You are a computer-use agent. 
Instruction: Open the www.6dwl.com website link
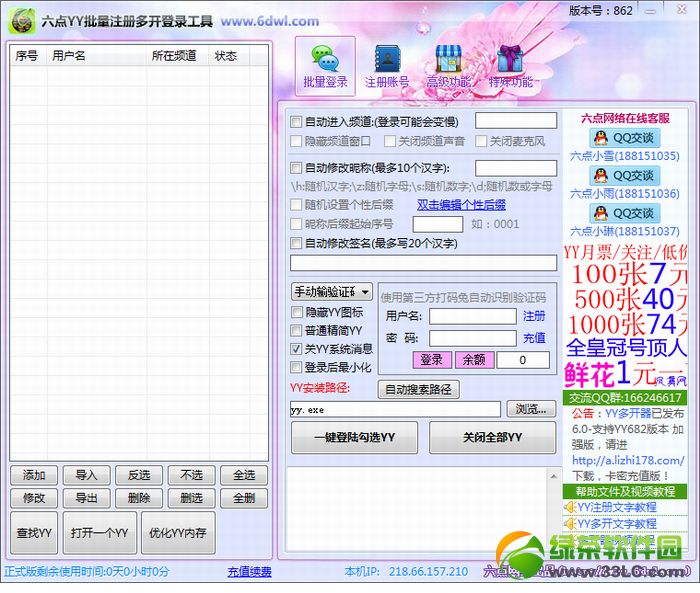pyautogui.click(x=270, y=21)
